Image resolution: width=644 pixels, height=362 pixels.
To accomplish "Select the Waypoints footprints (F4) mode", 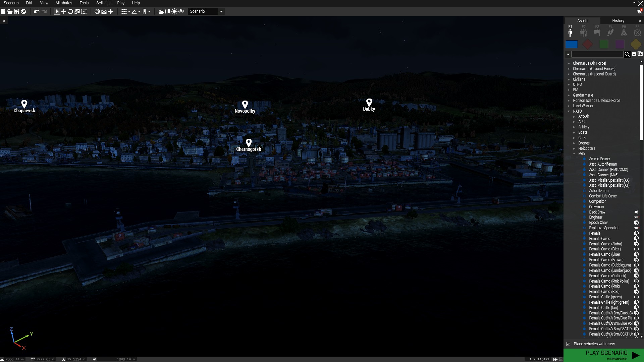I will 610,33.
